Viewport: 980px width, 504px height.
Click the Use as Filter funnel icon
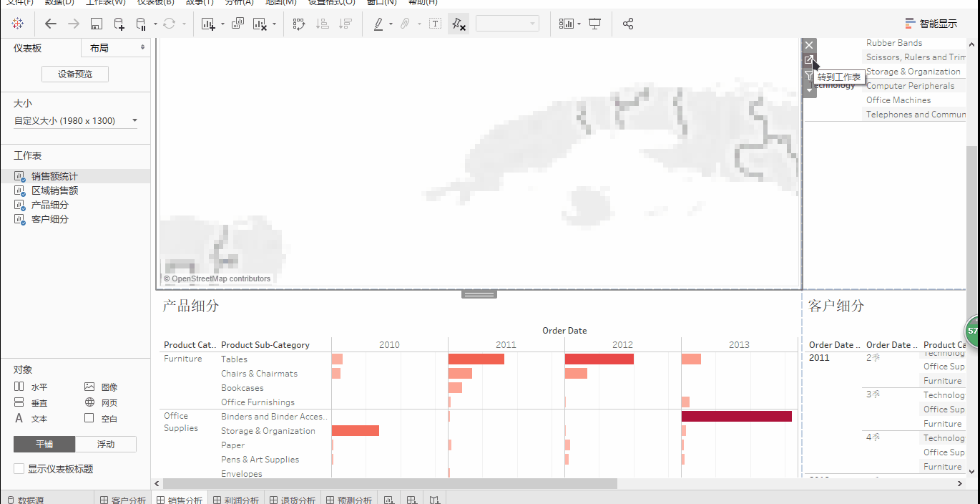[809, 76]
